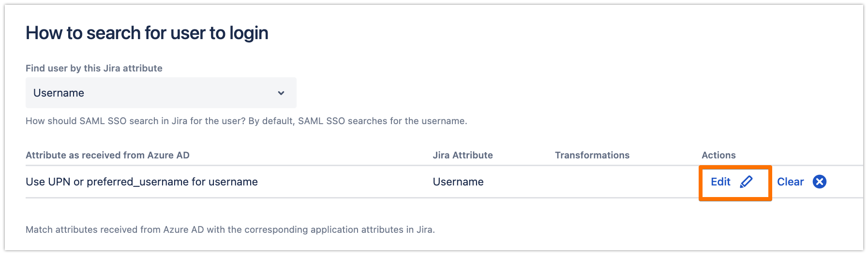
Task: Click the 'Find user by this Jira attribute' label
Action: 94,68
